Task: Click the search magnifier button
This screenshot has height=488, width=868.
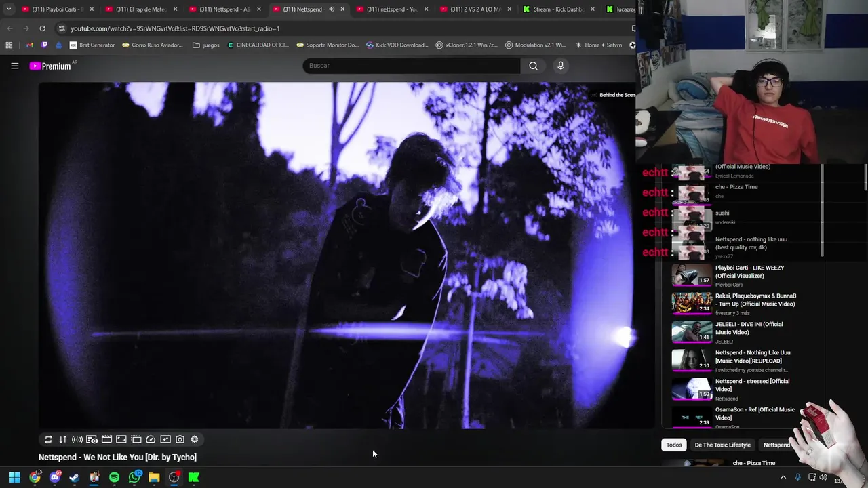Action: [x=533, y=66]
